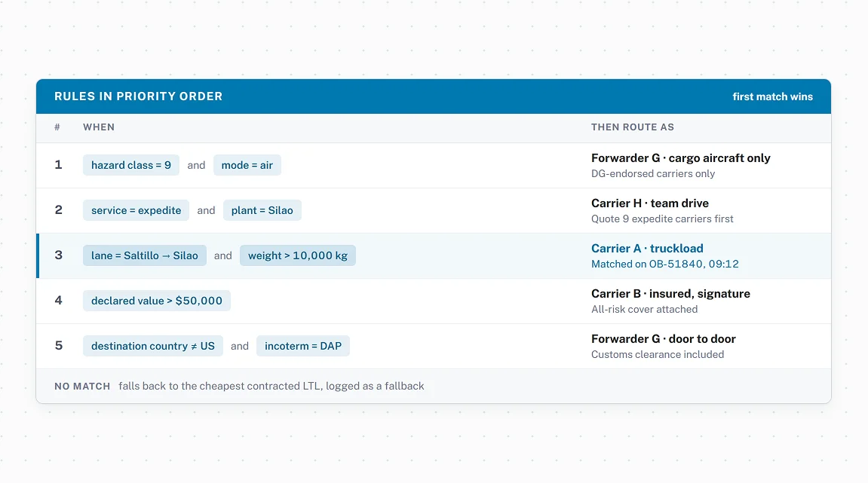Click 'and' between lane and weight
868x483 pixels.
coord(222,255)
